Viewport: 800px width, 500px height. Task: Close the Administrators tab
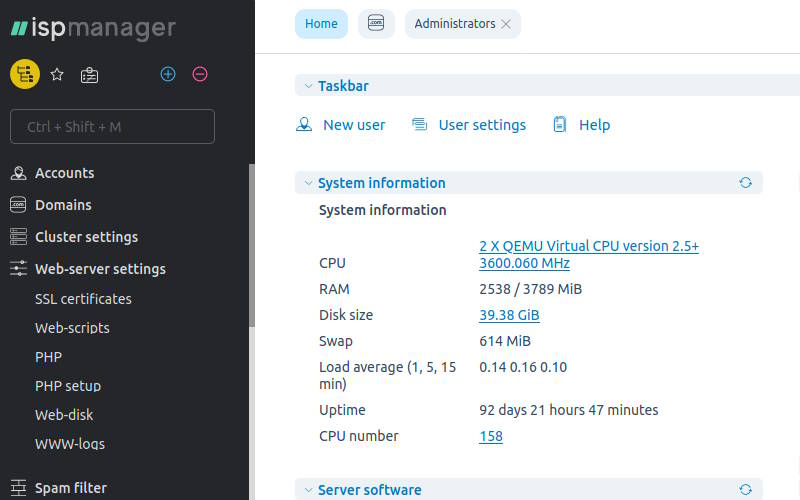click(506, 24)
